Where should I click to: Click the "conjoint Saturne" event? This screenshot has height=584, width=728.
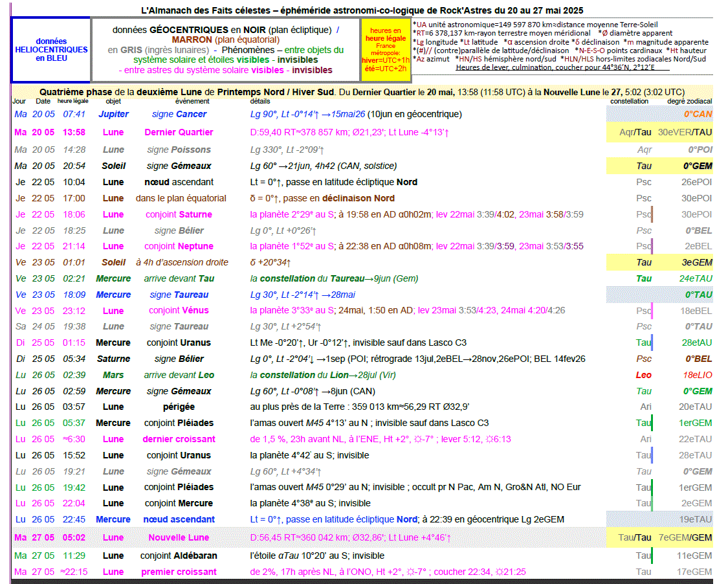point(179,215)
